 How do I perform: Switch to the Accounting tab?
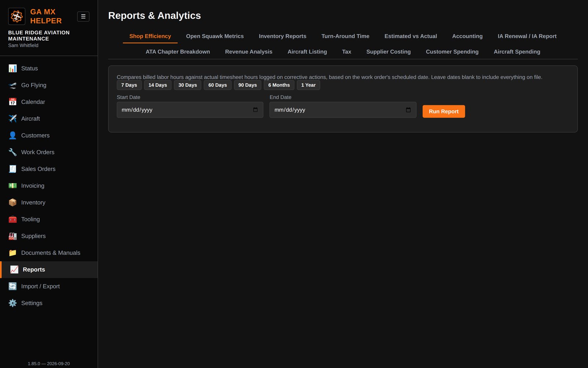[467, 36]
